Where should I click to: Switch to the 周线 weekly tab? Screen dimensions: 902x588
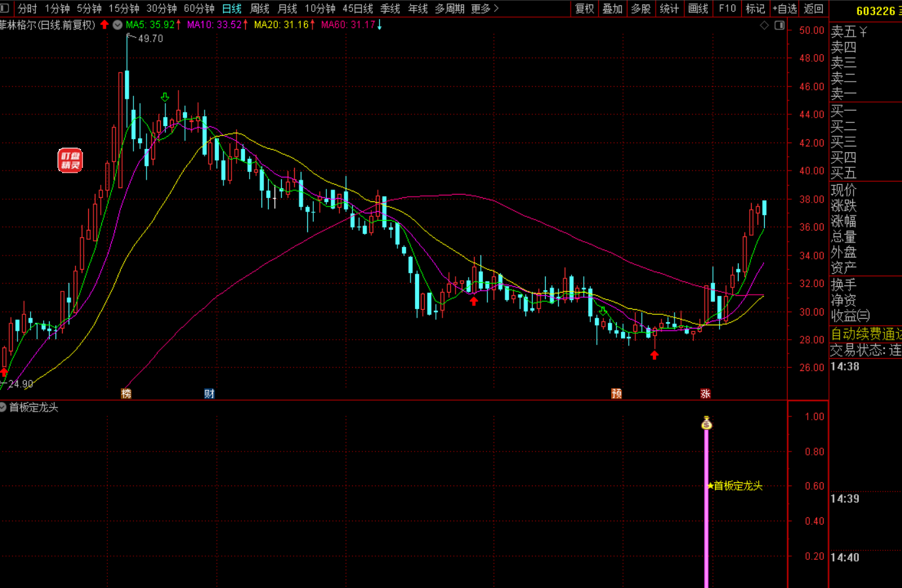click(x=259, y=8)
